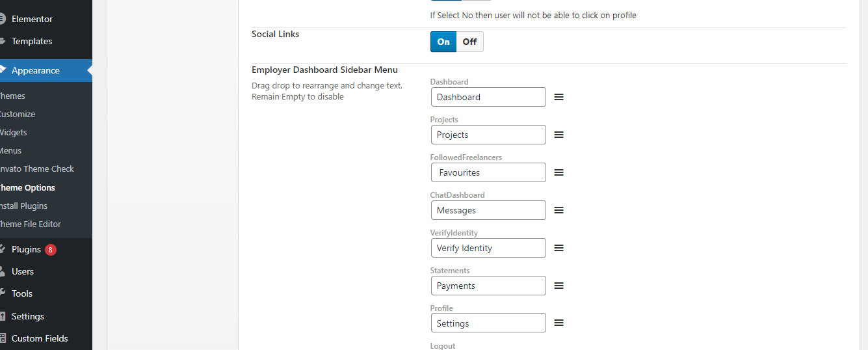The height and width of the screenshot is (350, 868).
Task: Open the Tools admin menu
Action: pos(22,293)
